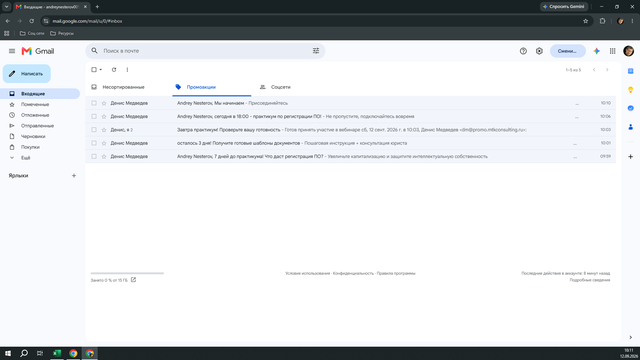640x360 pixels.
Task: Select checkbox for '7 дней до практикума' email
Action: (94, 156)
